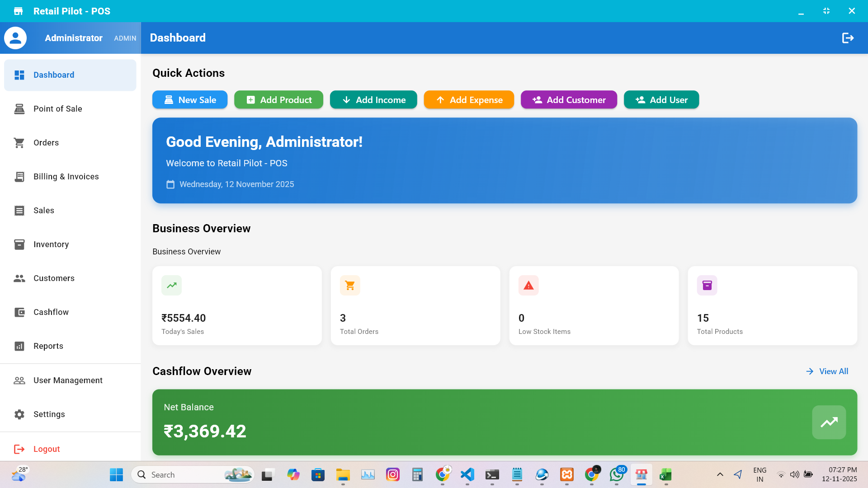Open Add Customer quick action

(x=569, y=99)
